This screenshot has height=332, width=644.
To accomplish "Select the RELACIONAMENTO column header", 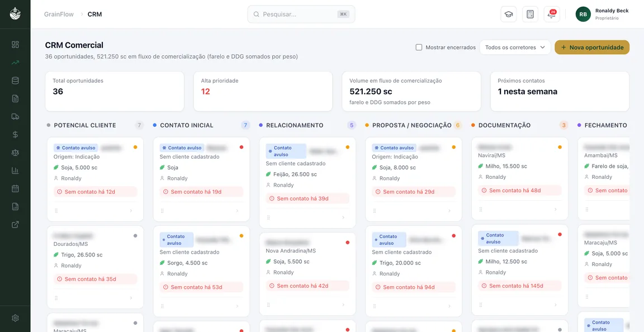I will (x=295, y=125).
